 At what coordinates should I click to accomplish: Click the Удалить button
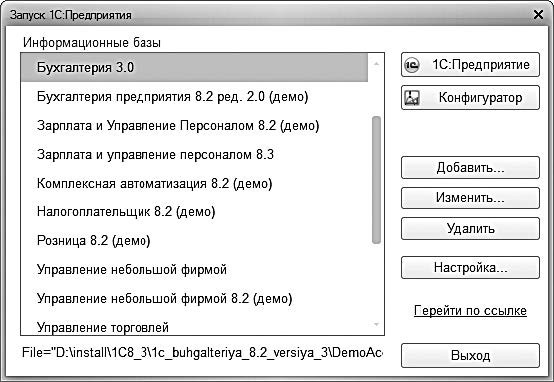click(x=470, y=229)
